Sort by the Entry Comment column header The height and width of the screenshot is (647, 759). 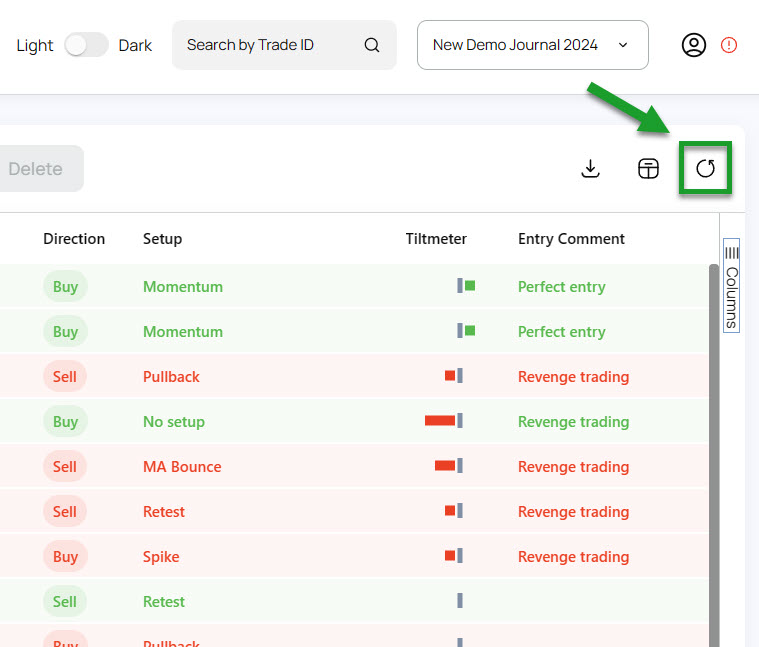(x=571, y=239)
